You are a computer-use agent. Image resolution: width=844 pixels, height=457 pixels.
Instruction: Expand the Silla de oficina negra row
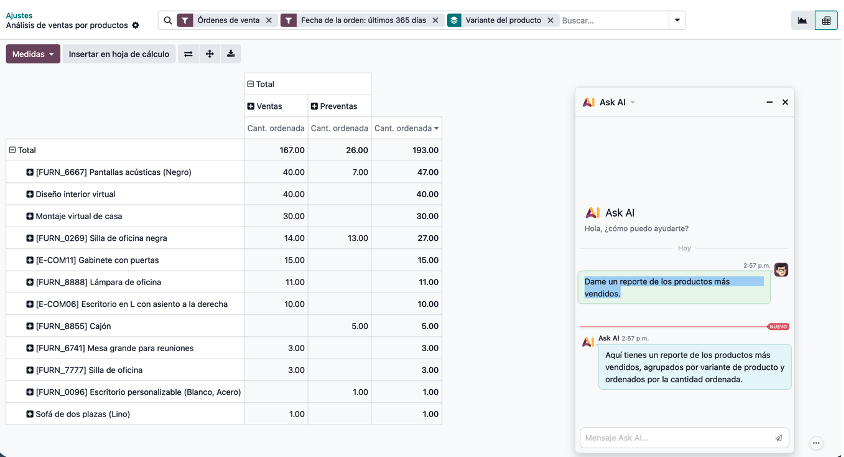(30, 238)
